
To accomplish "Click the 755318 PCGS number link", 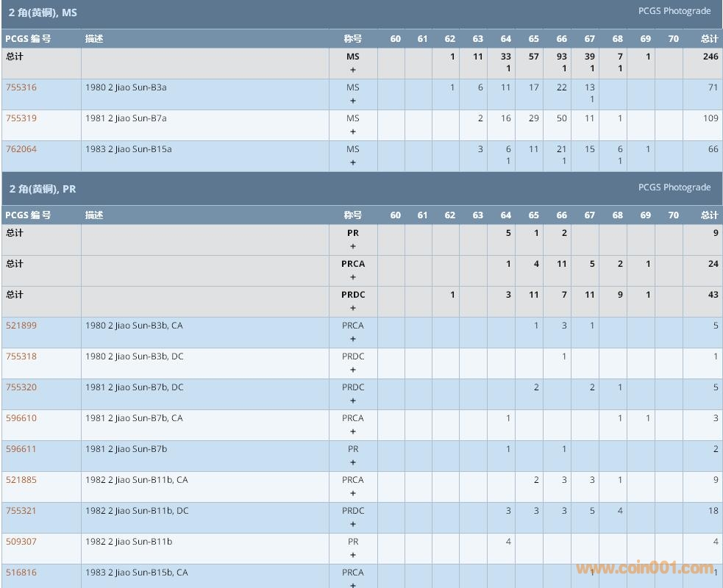I will 21,356.
